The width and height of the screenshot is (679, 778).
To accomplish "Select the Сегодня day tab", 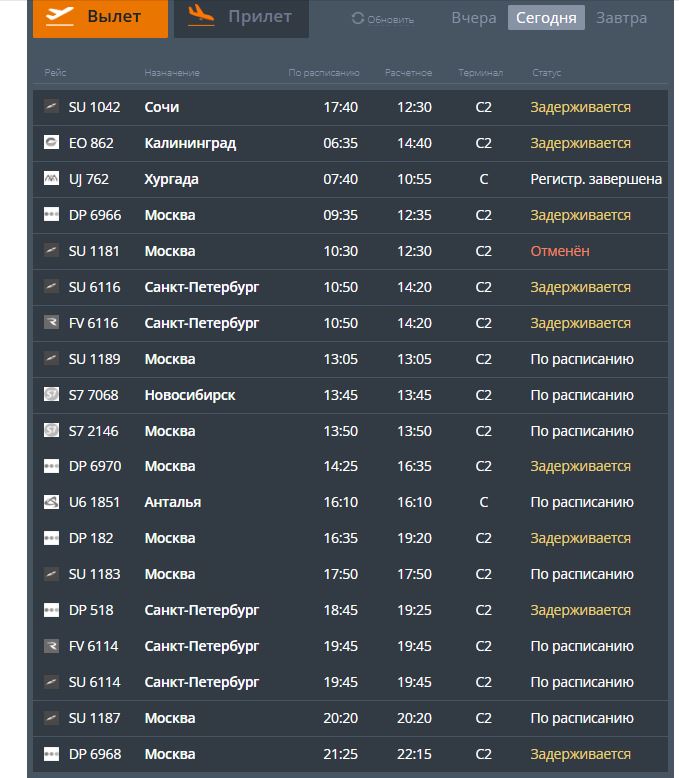I will (x=546, y=18).
